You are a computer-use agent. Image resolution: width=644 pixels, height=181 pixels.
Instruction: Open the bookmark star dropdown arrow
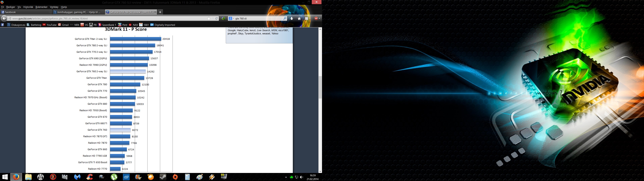coord(213,18)
